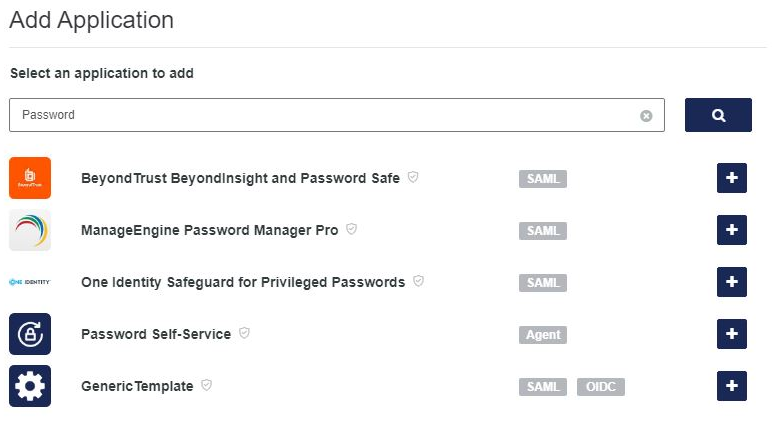Screen dimensions: 772x429
Task: Click the One Identity logo
Action: [x=30, y=282]
